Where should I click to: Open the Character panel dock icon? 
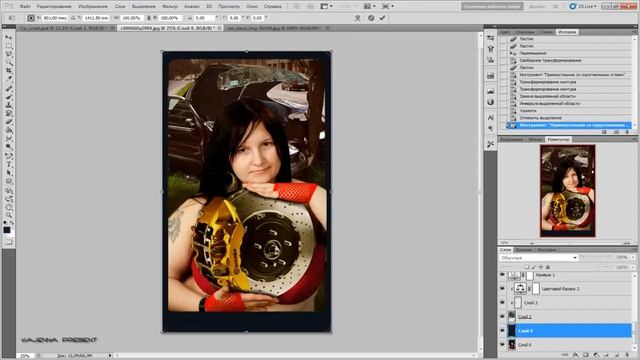click(491, 118)
